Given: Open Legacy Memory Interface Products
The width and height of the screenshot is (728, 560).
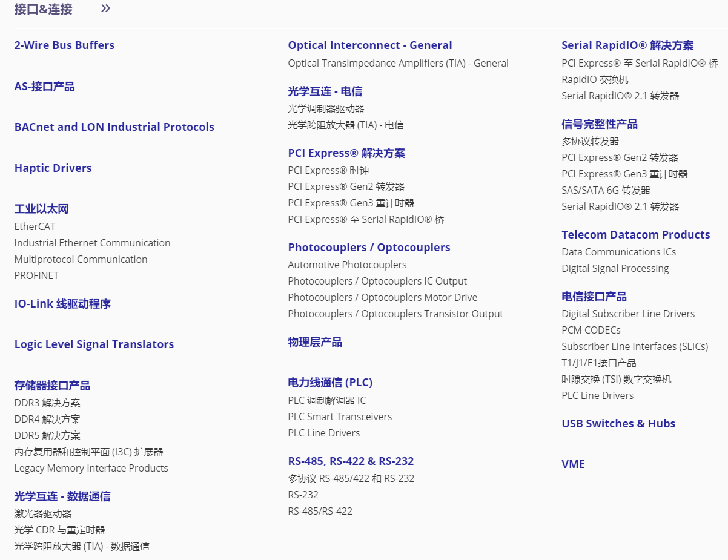Looking at the screenshot, I should 91,469.
